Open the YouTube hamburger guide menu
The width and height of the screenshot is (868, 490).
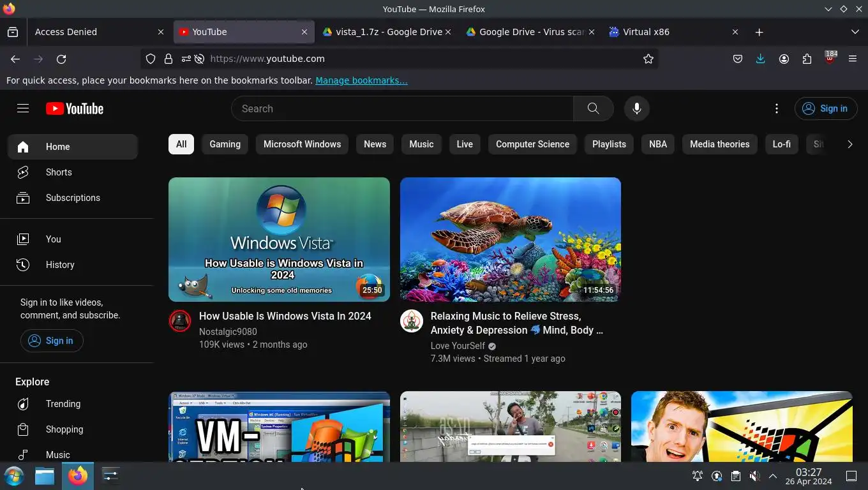click(x=23, y=108)
